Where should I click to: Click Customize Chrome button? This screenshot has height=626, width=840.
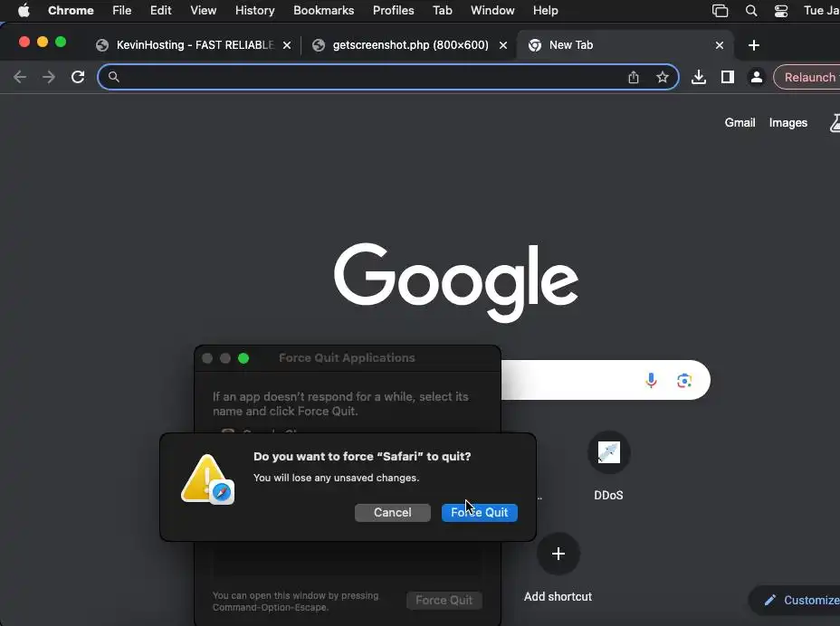[795, 601]
